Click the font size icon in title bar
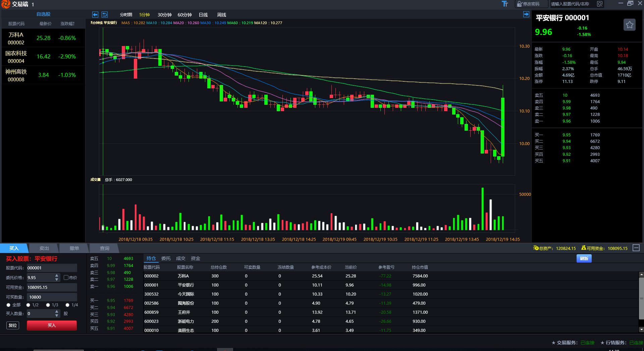This screenshot has width=644, height=351. (505, 4)
